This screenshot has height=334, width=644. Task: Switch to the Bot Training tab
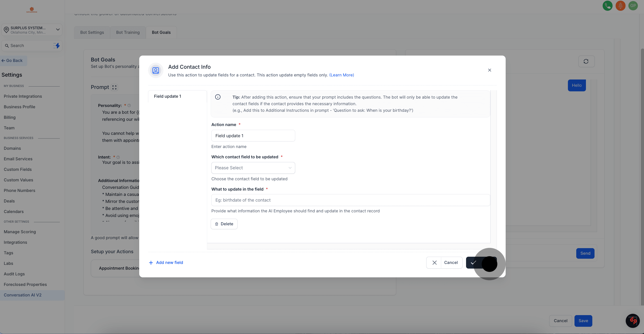pos(128,32)
